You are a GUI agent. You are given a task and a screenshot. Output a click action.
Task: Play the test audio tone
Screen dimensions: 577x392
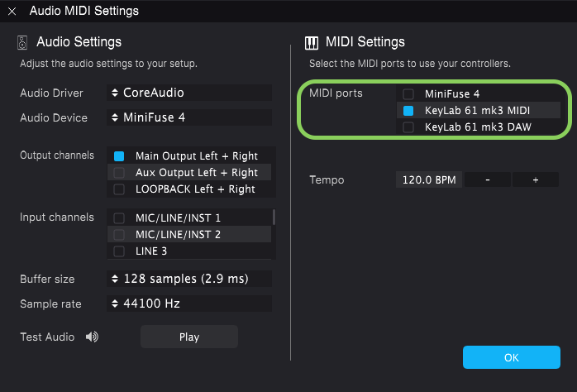(189, 337)
